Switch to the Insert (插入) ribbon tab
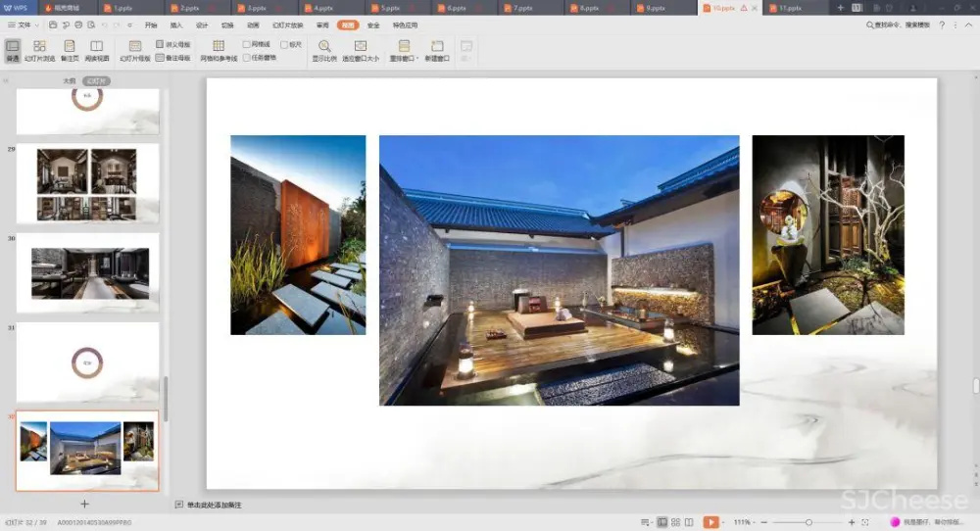 coord(176,24)
